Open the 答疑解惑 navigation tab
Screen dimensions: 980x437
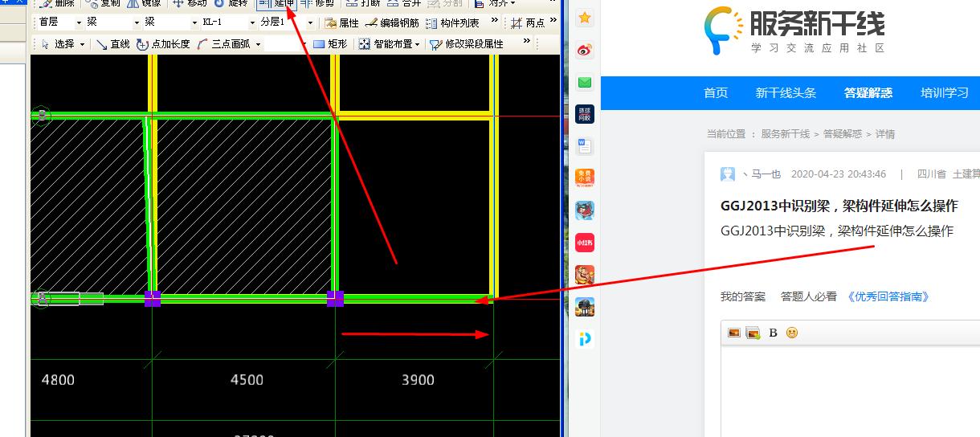868,93
